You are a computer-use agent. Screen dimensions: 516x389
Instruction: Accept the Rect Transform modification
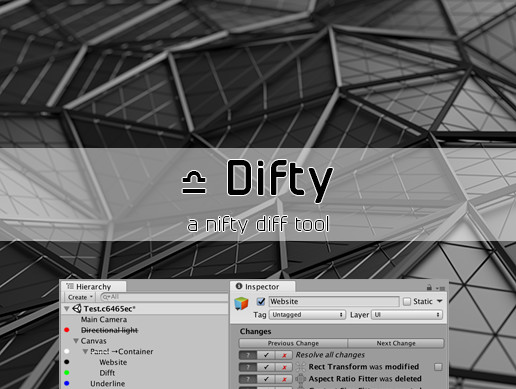tap(266, 367)
